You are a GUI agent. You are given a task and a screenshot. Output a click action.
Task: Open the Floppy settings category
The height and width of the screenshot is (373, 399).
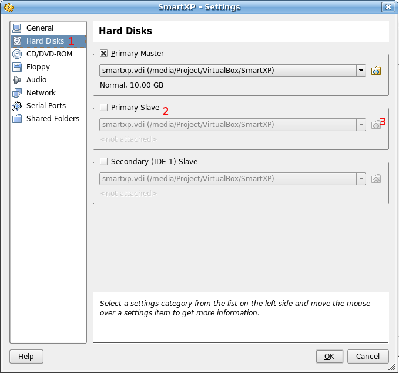[48, 67]
